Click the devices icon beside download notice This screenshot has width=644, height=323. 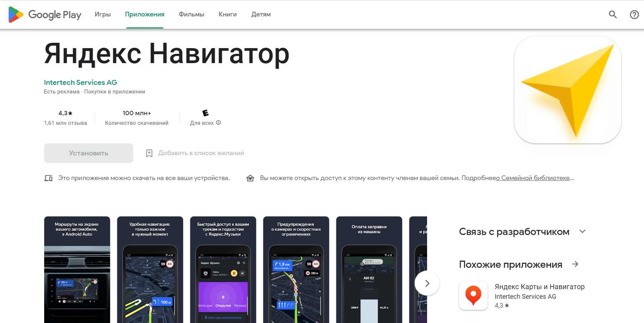coord(48,178)
